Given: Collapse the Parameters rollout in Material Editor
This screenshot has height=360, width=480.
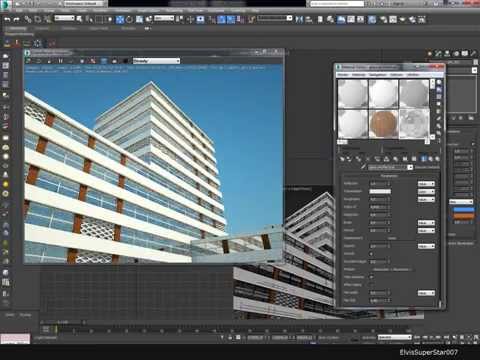Looking at the screenshot, I should pyautogui.click(x=389, y=176).
